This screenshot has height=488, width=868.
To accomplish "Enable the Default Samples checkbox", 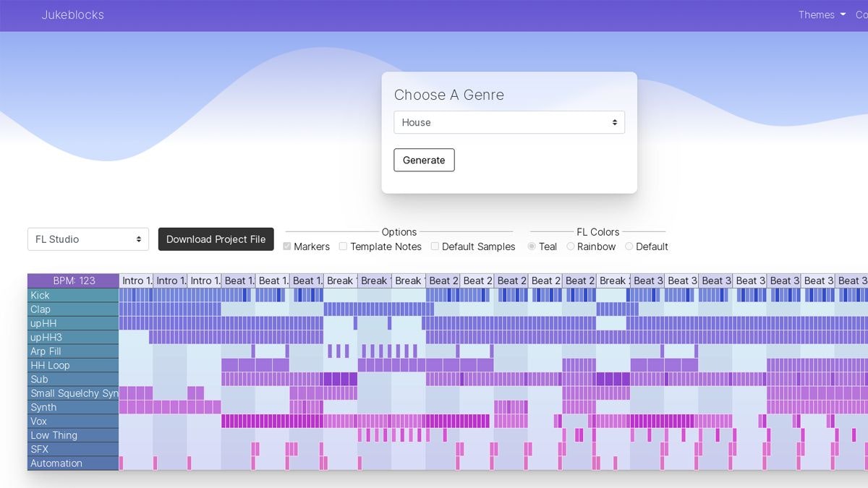I will coord(435,247).
